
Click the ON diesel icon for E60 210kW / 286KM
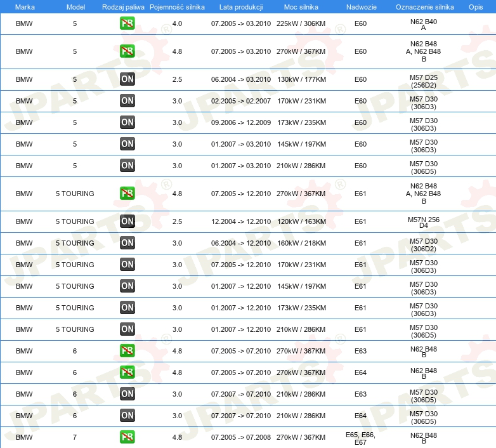(127, 166)
